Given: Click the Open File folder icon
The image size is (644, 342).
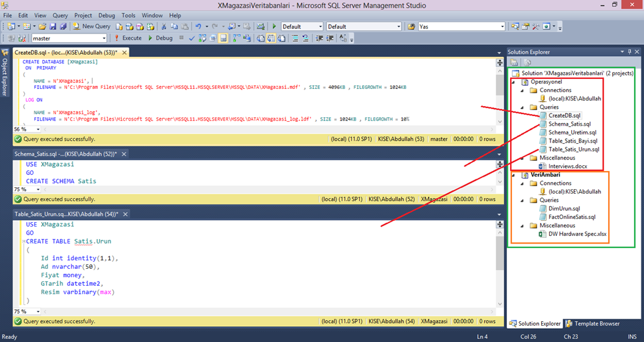Looking at the screenshot, I should point(42,27).
